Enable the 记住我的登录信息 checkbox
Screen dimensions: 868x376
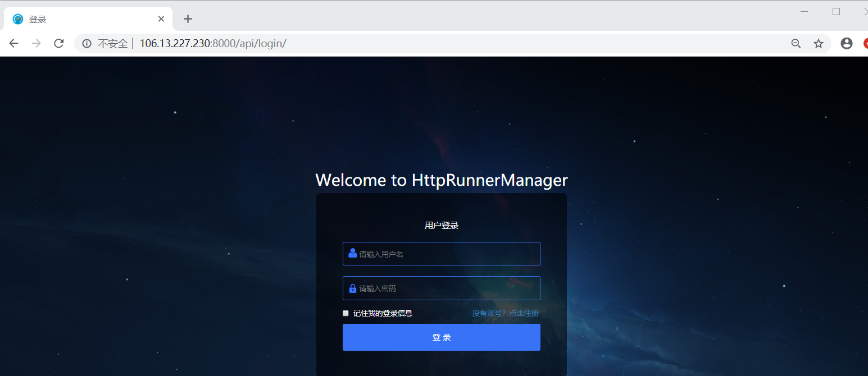pos(346,313)
